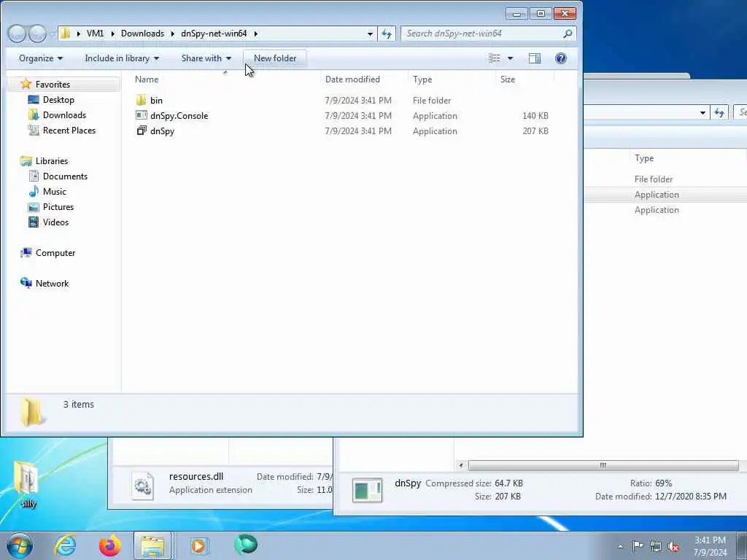The width and height of the screenshot is (747, 560).
Task: Select Downloads in Favorites
Action: (64, 114)
